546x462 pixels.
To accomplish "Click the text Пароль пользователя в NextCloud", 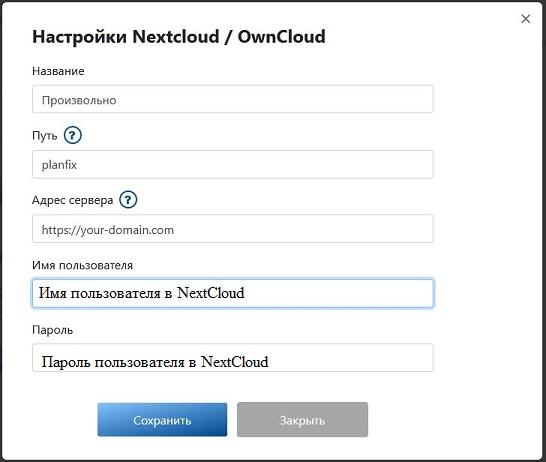I will 155,362.
